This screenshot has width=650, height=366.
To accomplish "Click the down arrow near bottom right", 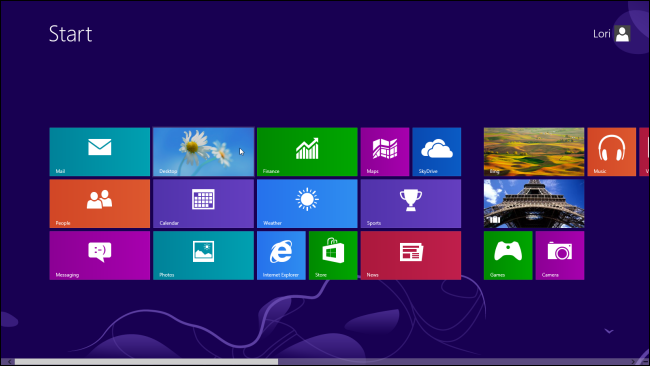I will (609, 331).
